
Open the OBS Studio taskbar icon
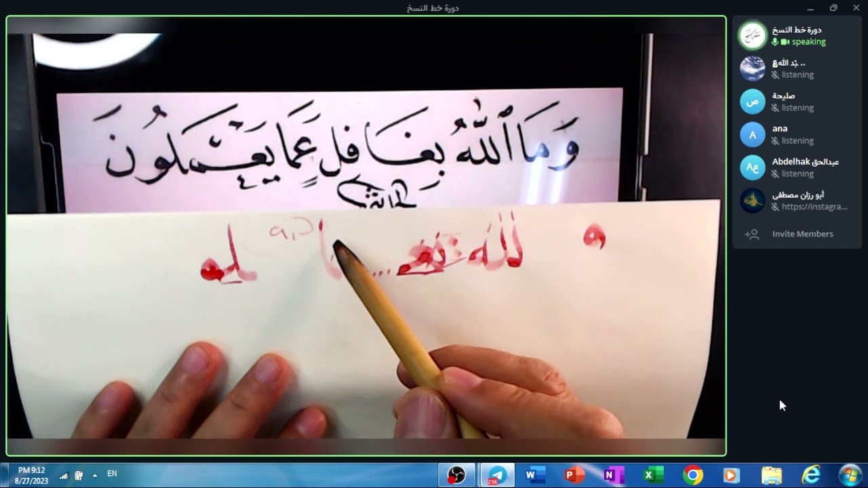(456, 475)
